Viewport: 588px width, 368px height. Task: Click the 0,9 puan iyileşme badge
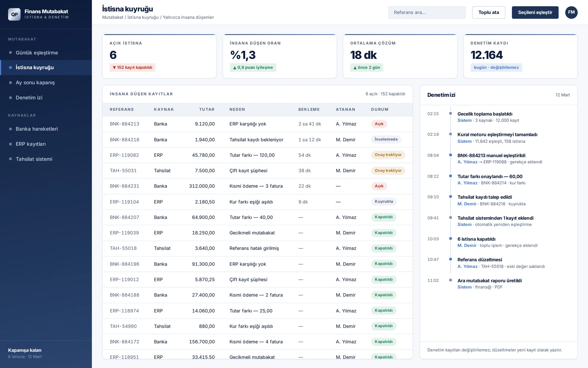253,67
